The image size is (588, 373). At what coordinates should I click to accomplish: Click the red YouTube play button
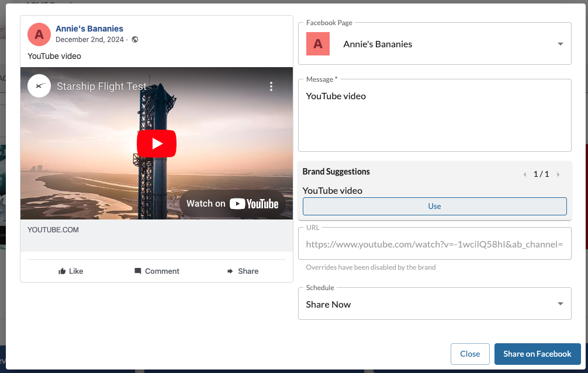(157, 144)
